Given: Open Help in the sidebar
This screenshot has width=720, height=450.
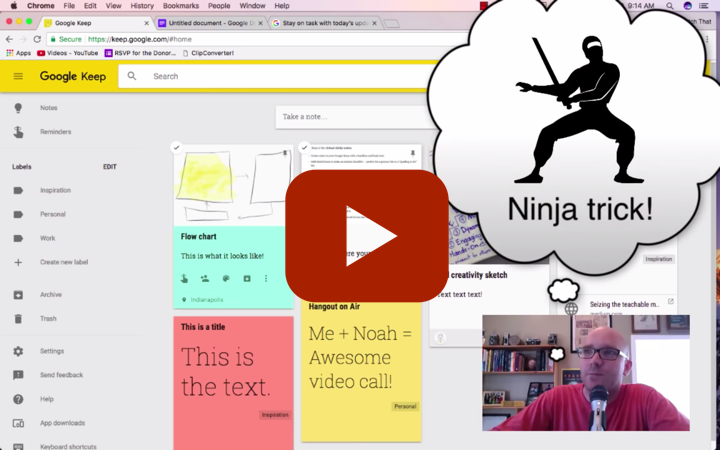Looking at the screenshot, I should coord(46,399).
